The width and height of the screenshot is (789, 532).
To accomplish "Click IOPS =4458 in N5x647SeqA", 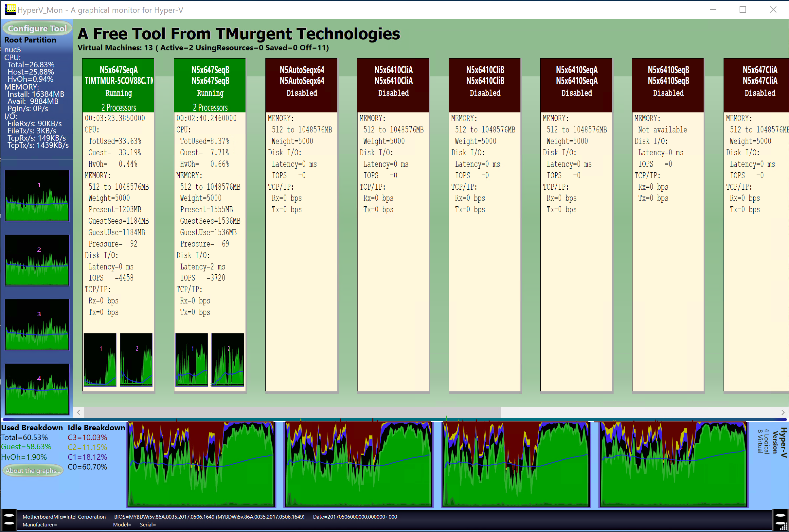I will click(111, 278).
